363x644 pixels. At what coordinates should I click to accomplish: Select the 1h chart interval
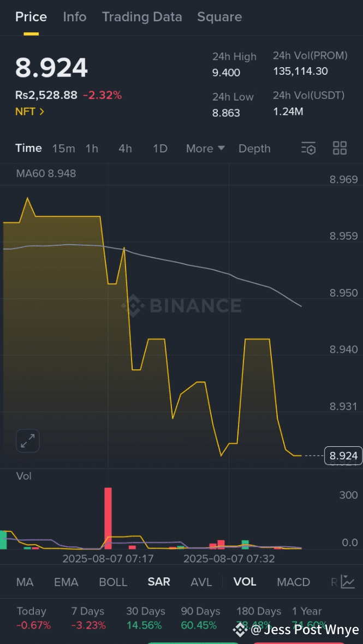pyautogui.click(x=91, y=148)
